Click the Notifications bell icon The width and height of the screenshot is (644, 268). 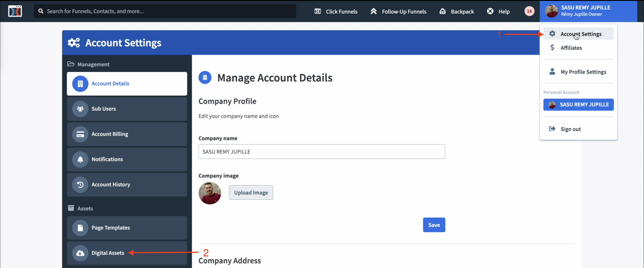pos(80,159)
